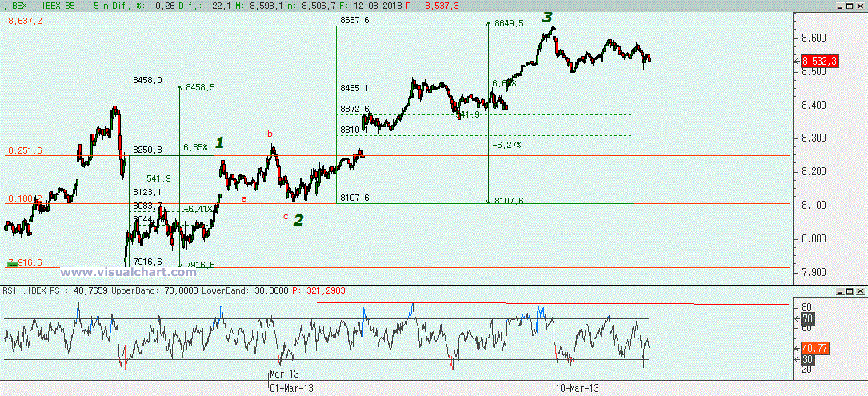Minimize the IBEX price chart window
Viewport: 868px width, 396px height.
click(838, 6)
